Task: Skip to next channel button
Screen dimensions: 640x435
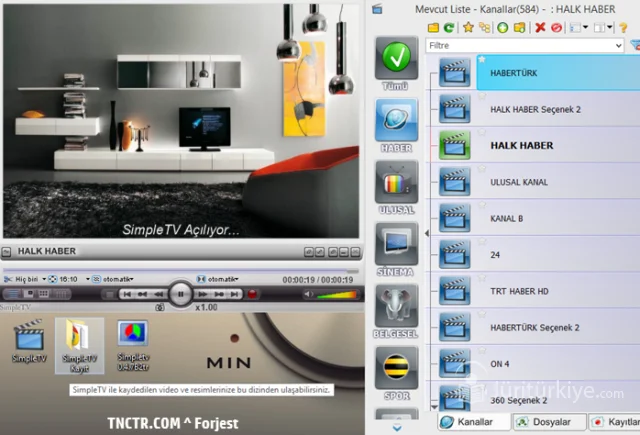Action: [234, 294]
